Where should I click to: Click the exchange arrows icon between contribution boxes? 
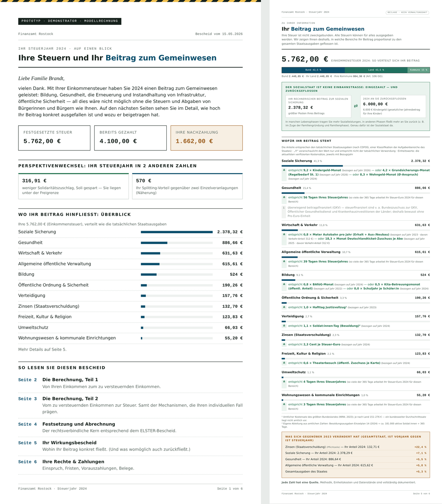[356, 106]
